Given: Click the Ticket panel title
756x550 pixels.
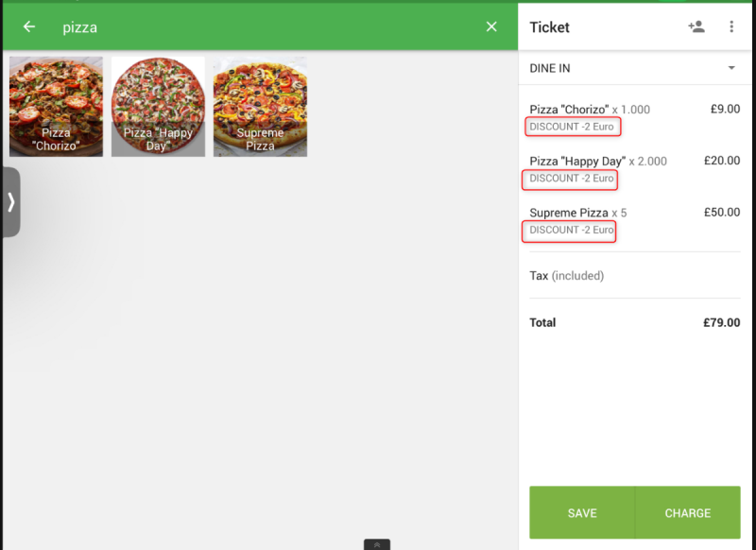Looking at the screenshot, I should tap(549, 27).
